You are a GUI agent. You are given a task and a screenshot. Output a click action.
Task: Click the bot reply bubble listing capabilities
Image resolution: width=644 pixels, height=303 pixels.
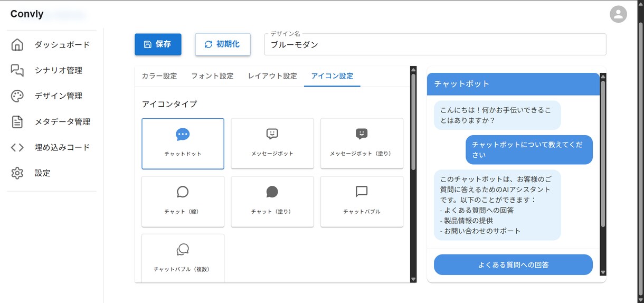[x=497, y=205]
